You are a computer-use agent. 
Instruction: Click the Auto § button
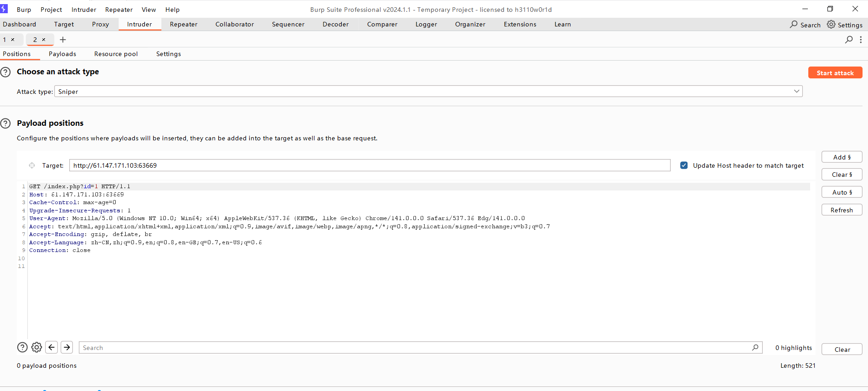[842, 192]
